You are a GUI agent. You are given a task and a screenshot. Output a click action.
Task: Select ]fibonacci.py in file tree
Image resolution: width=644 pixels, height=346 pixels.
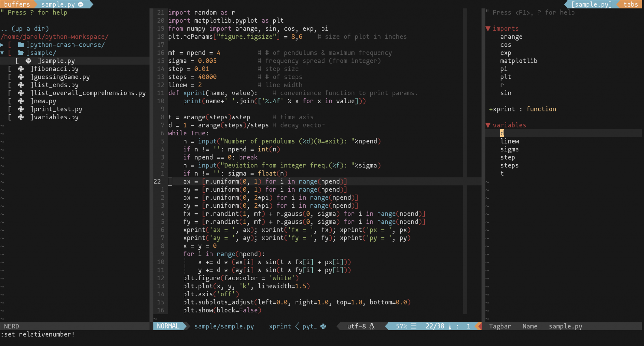point(54,69)
